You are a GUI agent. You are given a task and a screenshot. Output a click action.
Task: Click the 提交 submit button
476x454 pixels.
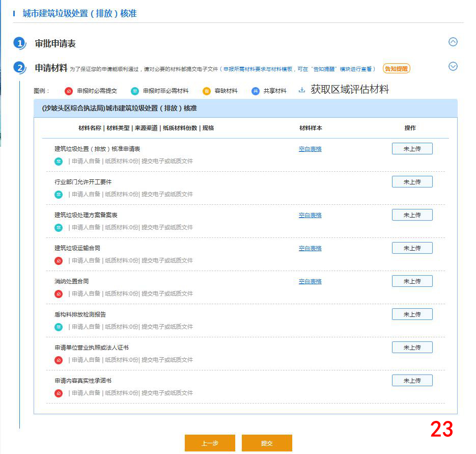[x=267, y=443]
